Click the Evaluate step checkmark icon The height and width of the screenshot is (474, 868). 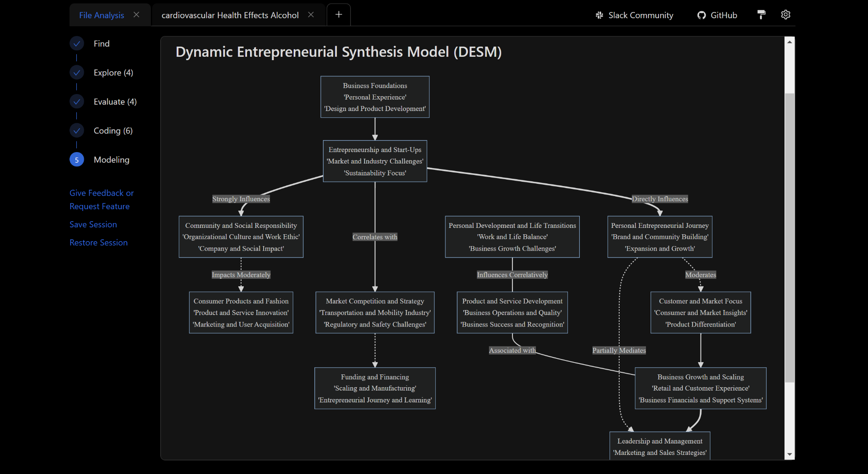77,101
